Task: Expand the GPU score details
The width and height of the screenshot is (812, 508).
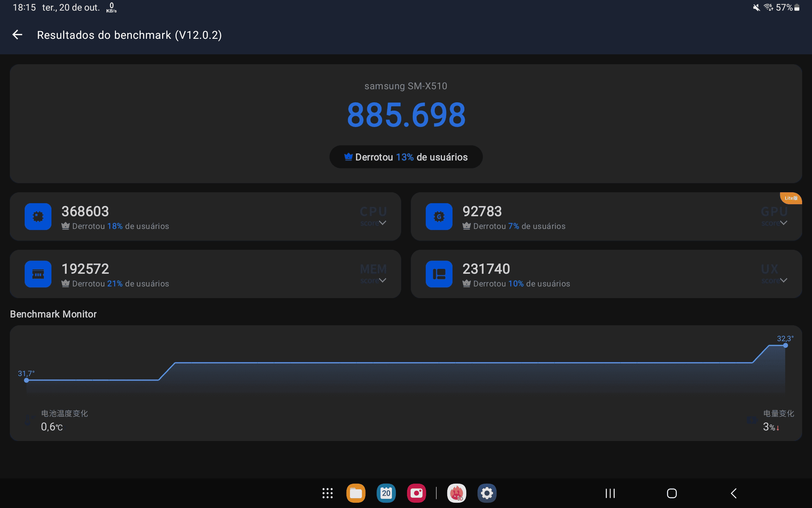Action: point(783,223)
